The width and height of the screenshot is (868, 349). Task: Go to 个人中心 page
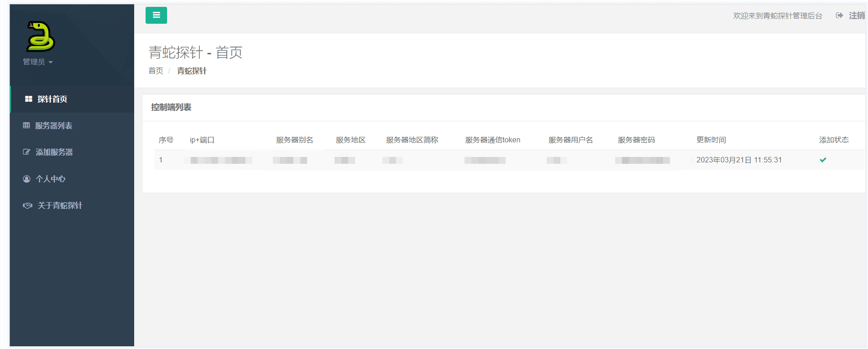(50, 179)
